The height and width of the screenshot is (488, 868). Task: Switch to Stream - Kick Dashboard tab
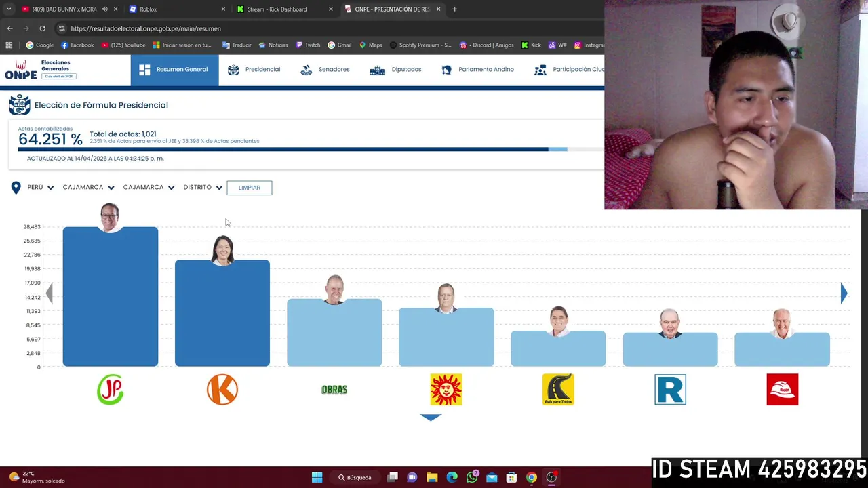(284, 9)
